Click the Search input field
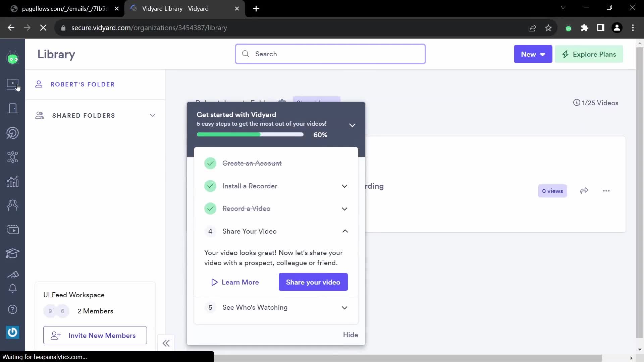This screenshot has width=644, height=362. tap(330, 54)
